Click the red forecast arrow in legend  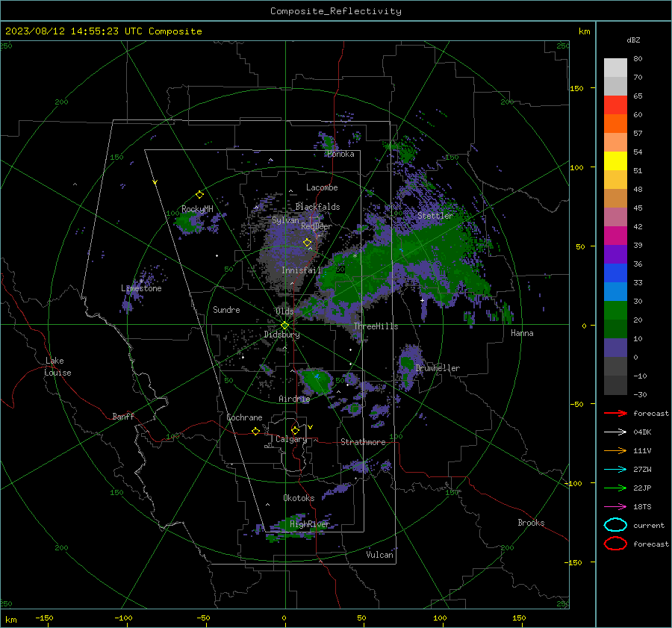[x=615, y=413]
